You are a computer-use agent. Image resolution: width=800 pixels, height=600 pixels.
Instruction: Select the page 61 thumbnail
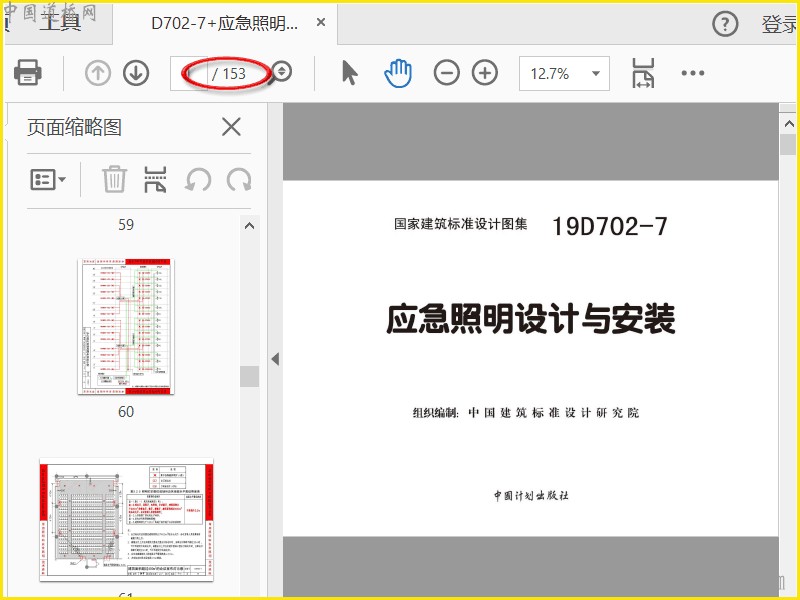tap(126, 519)
